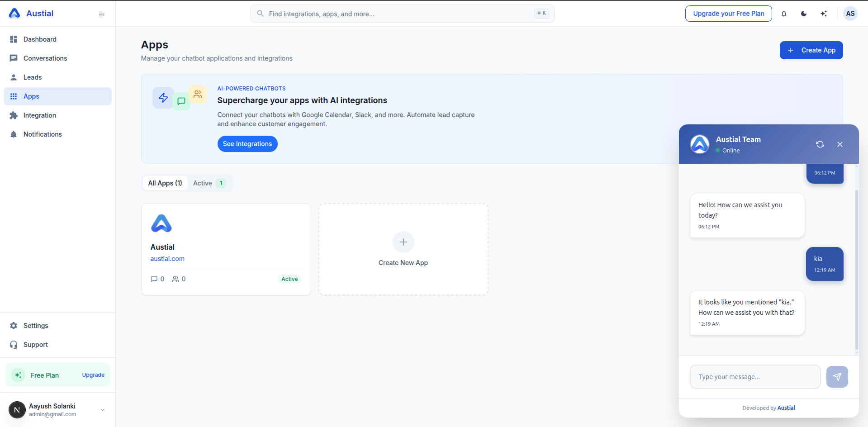This screenshot has height=427, width=868.
Task: Click the Notifications bell icon in sidebar
Action: [x=14, y=134]
